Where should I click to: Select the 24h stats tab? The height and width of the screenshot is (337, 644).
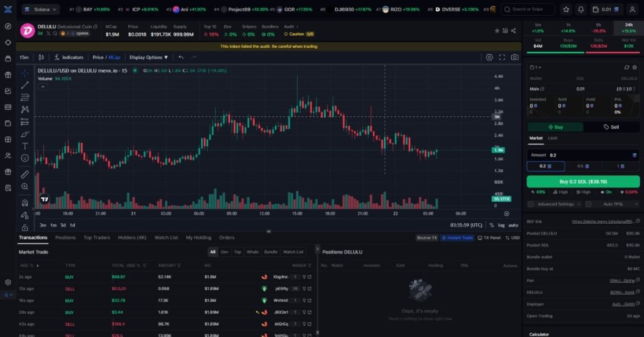(628, 28)
